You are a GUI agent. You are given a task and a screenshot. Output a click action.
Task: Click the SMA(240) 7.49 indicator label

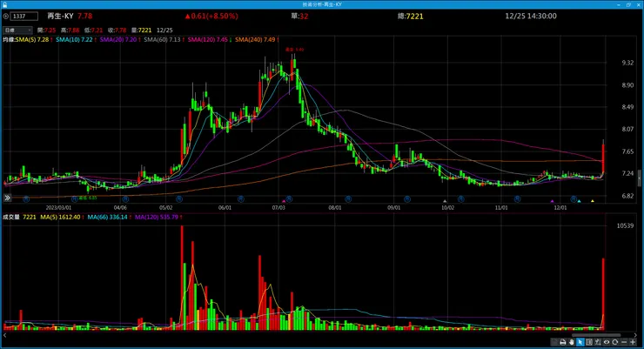255,39
